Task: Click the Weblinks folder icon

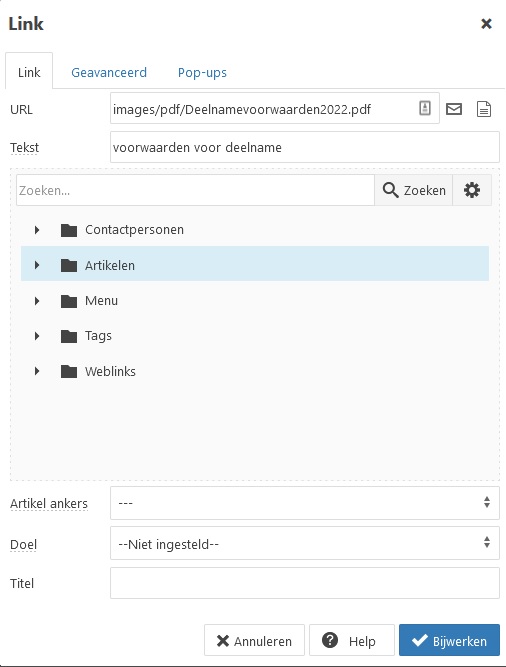Action: point(68,371)
